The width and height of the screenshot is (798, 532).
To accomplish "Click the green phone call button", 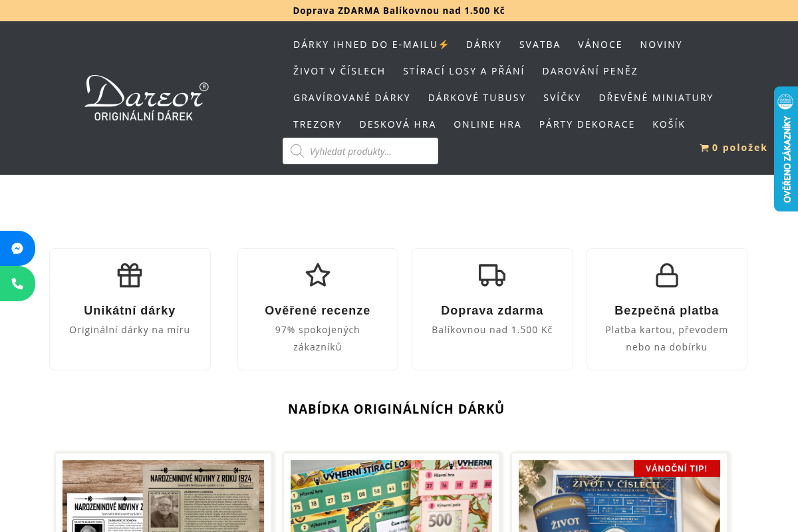I will (17, 283).
